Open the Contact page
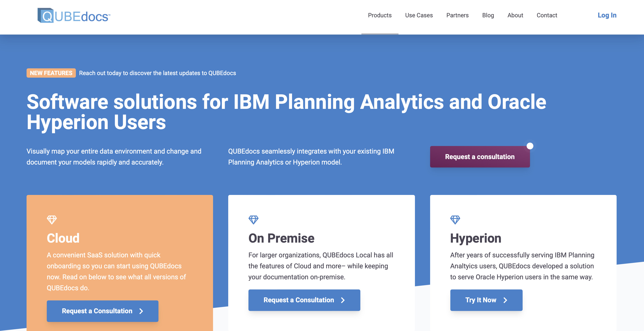The image size is (644, 331). coord(547,15)
